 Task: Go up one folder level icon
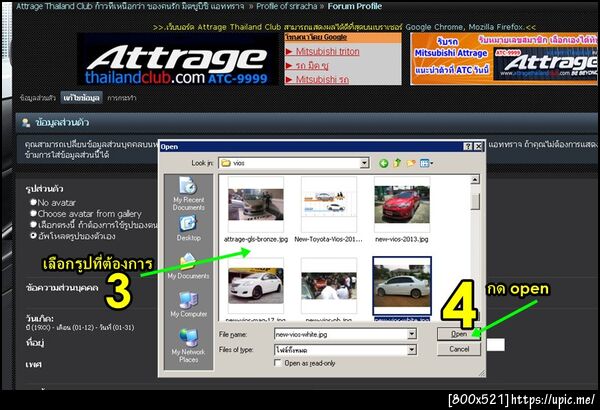397,163
